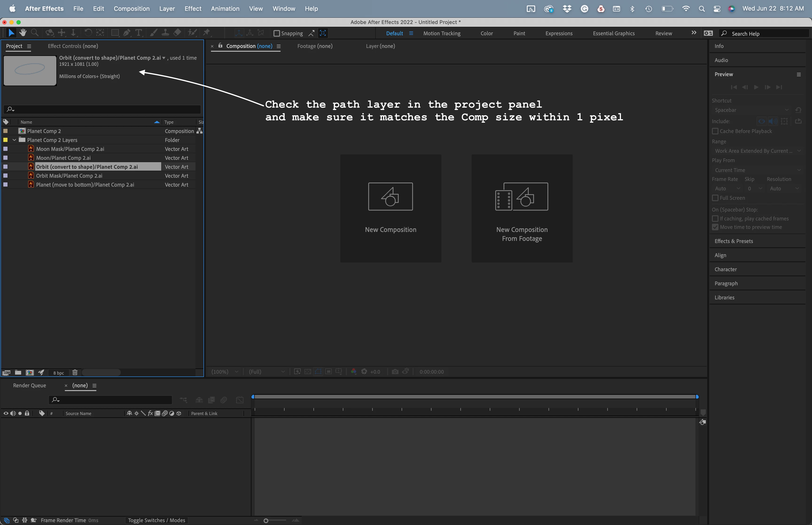The height and width of the screenshot is (525, 812).
Task: Select the Rectangle shape tool
Action: [x=115, y=33]
